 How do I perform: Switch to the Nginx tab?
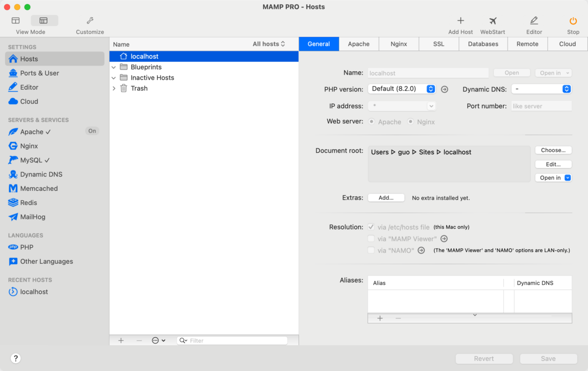click(x=399, y=44)
